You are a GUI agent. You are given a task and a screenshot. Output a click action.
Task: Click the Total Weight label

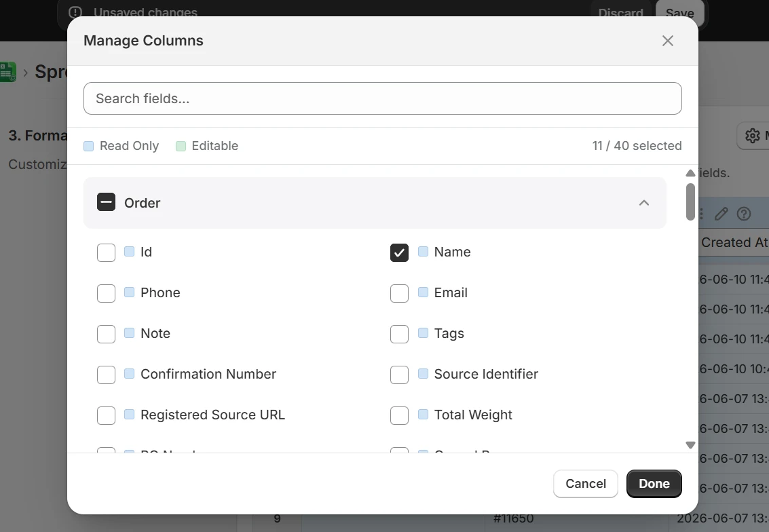473,415
